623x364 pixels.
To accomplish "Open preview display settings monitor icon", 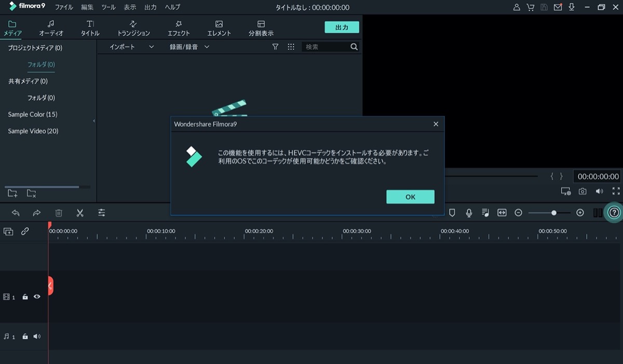I will 566,191.
